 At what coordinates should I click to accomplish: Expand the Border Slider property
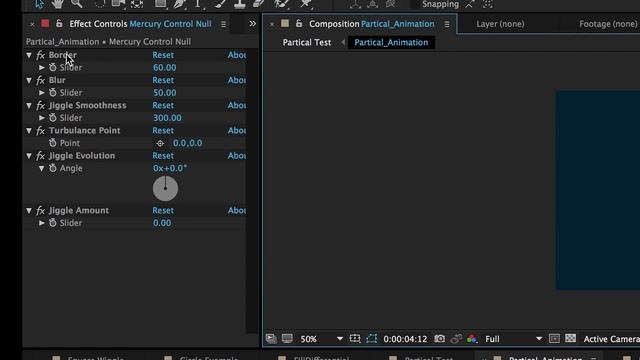[42, 67]
